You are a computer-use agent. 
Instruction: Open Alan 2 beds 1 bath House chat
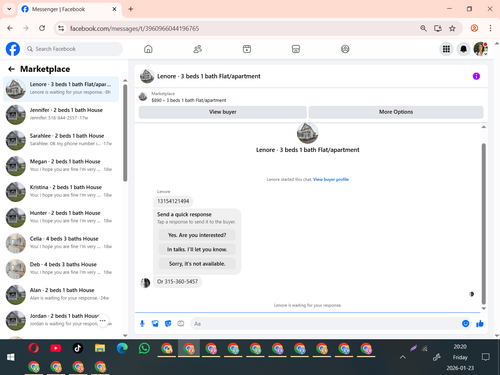(61, 294)
